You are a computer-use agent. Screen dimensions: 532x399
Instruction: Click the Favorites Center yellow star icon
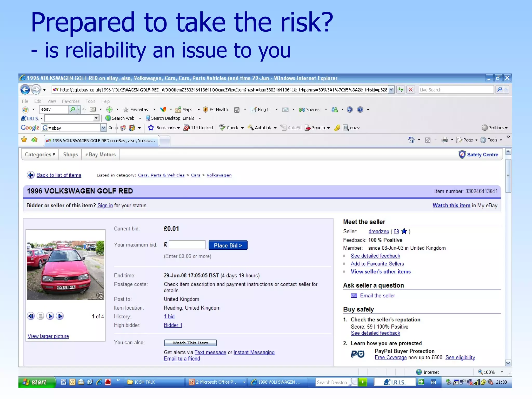tap(24, 140)
